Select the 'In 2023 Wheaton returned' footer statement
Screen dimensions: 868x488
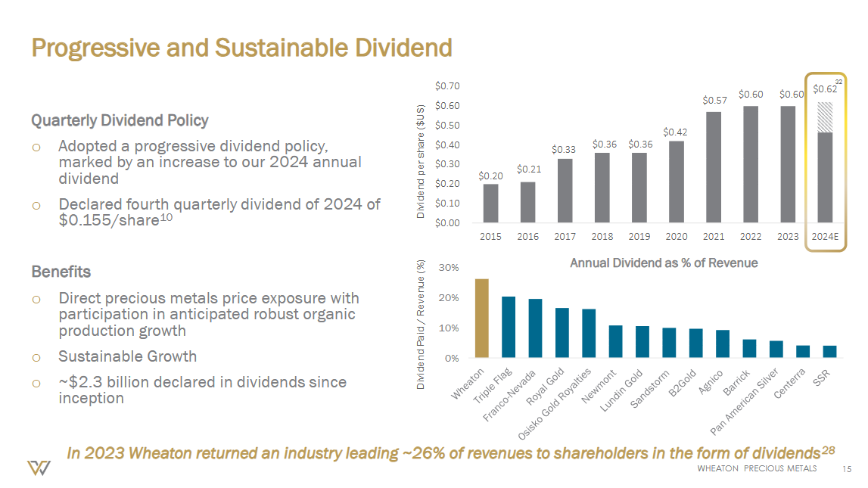[x=450, y=453]
